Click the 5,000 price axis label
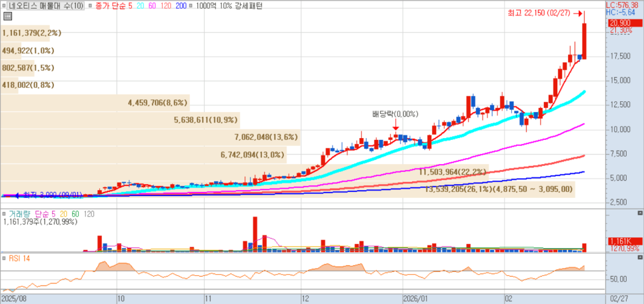The width and height of the screenshot is (644, 304). coord(620,178)
